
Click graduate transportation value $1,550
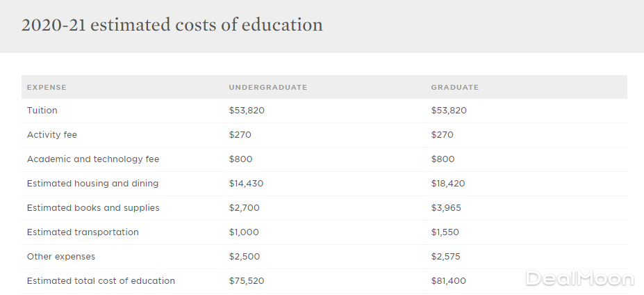tap(445, 232)
